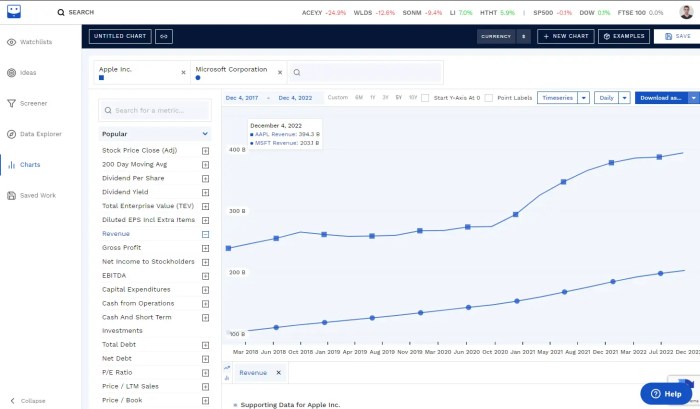Viewport: 700px width, 409px height.
Task: Click the company search magnifier icon
Action: point(297,72)
